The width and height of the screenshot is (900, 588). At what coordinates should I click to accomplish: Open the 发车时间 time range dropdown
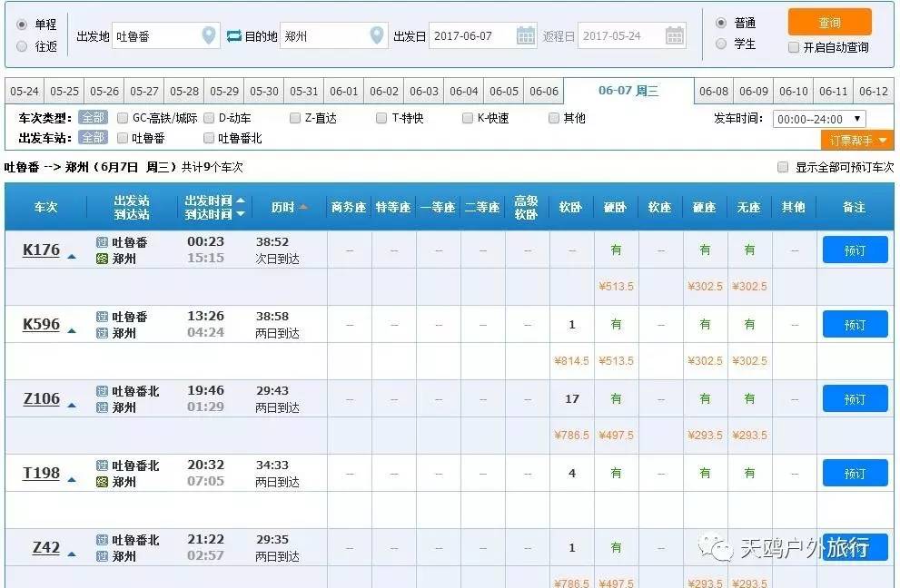click(822, 118)
